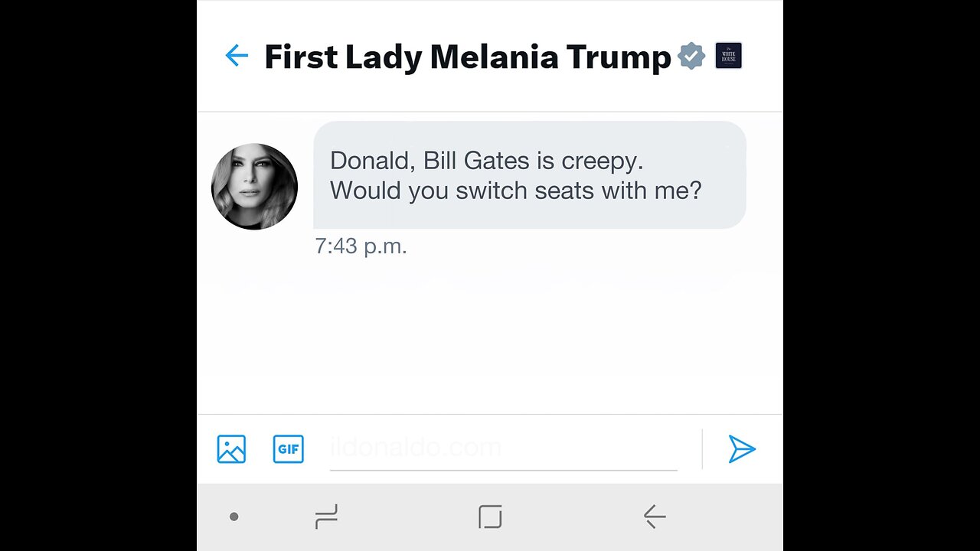This screenshot has height=551, width=980.
Task: Click the line "Would you switch seats with me?"
Action: pyautogui.click(x=516, y=191)
